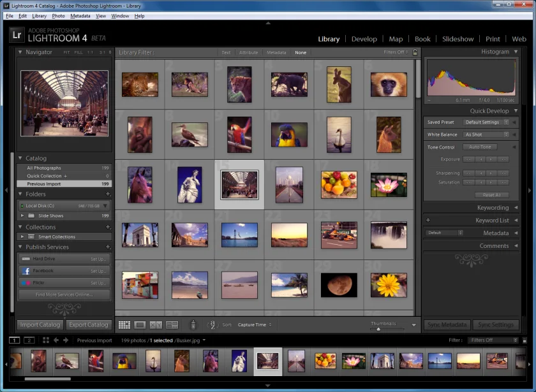536x392 pixels.
Task: Collapse the Catalog panel
Action: click(x=20, y=158)
